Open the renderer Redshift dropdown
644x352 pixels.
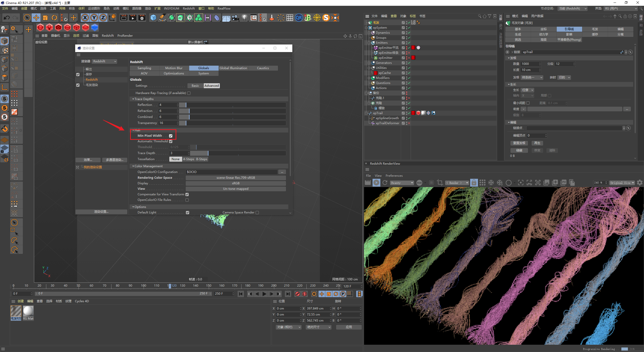point(104,61)
